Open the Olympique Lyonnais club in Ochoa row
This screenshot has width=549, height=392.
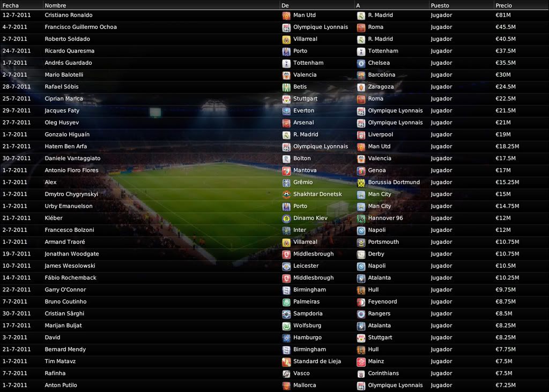[321, 27]
